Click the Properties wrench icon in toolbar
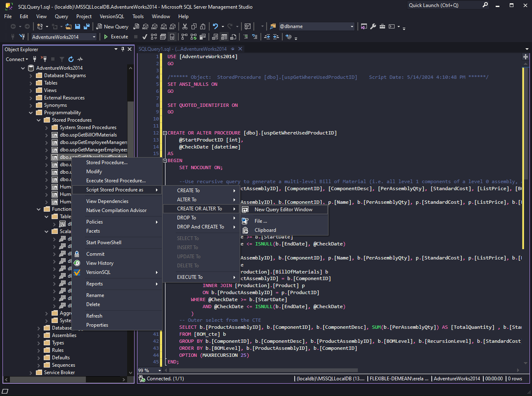This screenshot has width=532, height=396. point(373,26)
